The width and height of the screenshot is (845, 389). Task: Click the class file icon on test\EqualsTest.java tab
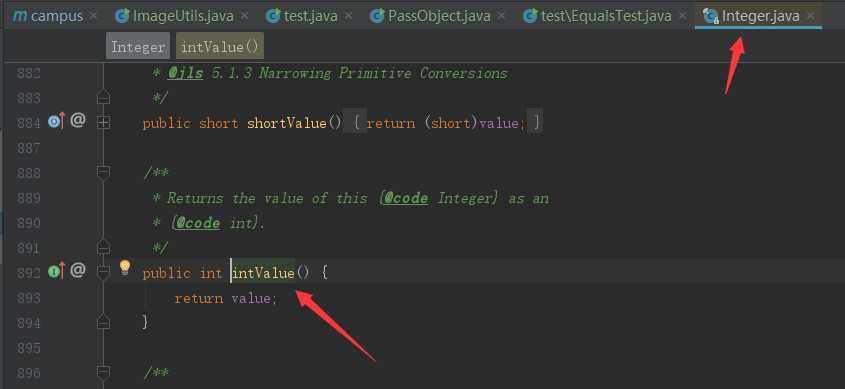tap(531, 16)
